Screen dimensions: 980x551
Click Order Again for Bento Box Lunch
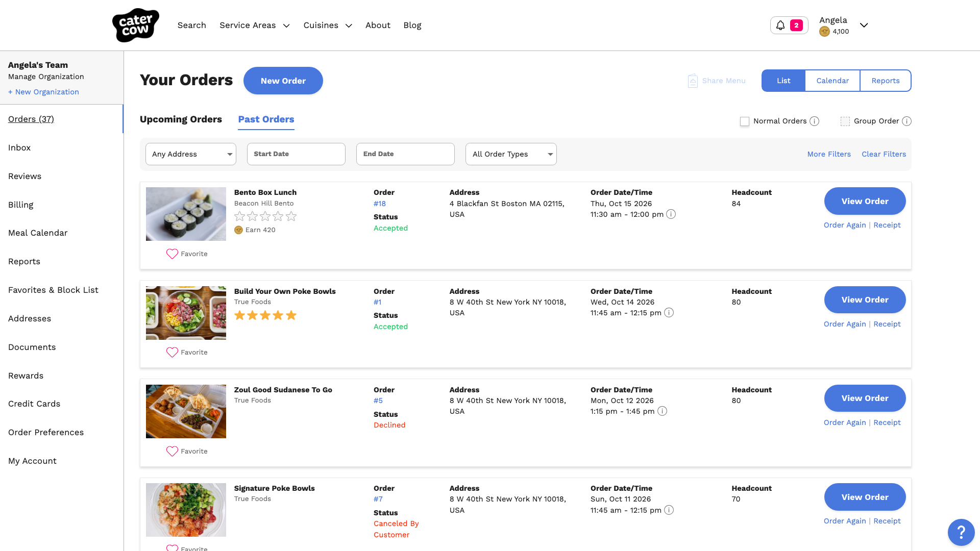point(845,225)
